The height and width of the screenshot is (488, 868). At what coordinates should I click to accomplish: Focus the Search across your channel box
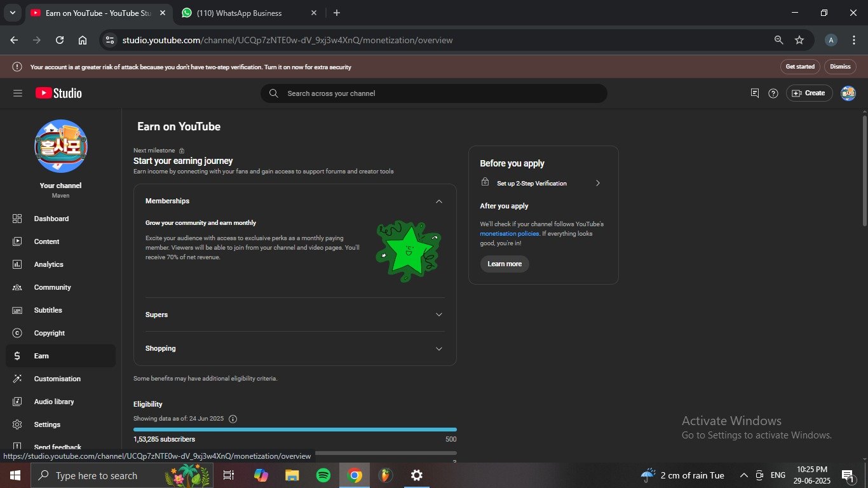pyautogui.click(x=434, y=93)
